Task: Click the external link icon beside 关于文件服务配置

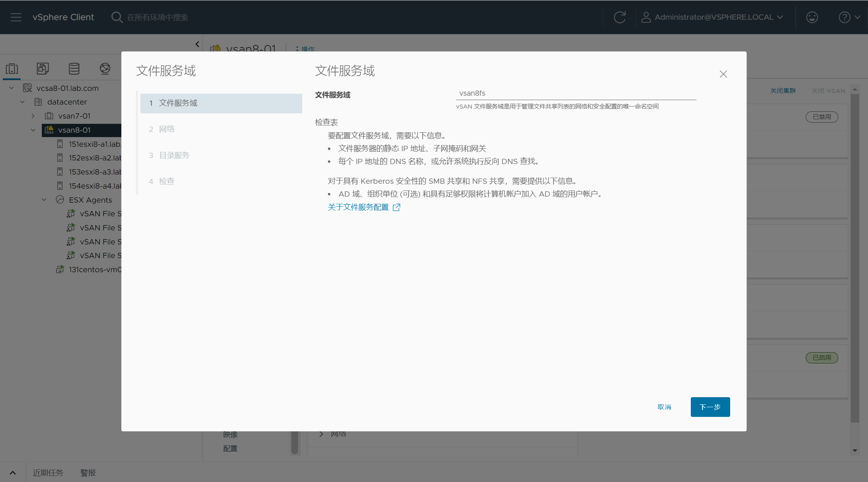Action: (397, 207)
